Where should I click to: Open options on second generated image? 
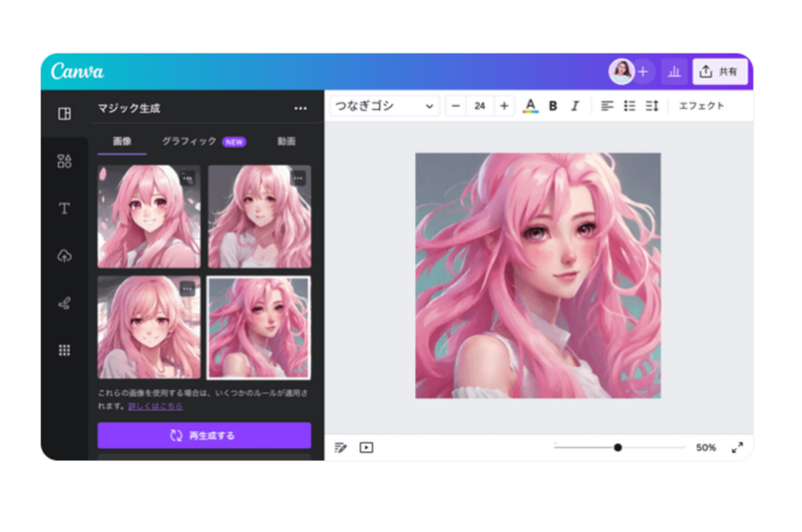(298, 178)
